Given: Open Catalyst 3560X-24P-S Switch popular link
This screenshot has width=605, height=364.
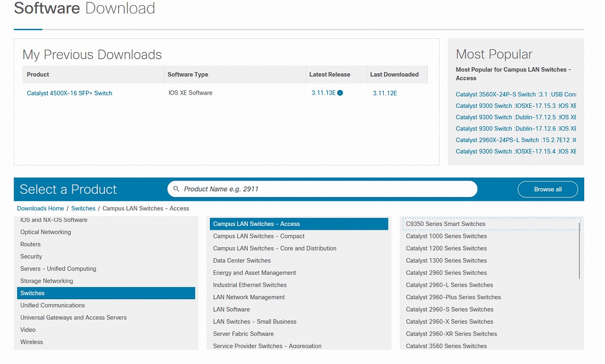Looking at the screenshot, I should 515,95.
